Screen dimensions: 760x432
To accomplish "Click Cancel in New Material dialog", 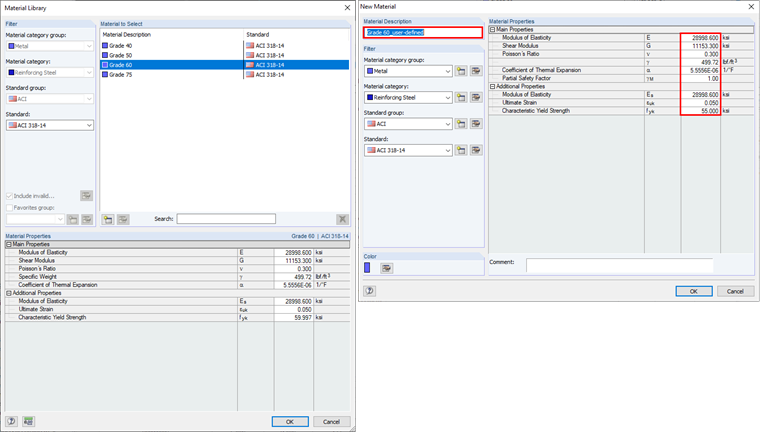I will 735,291.
